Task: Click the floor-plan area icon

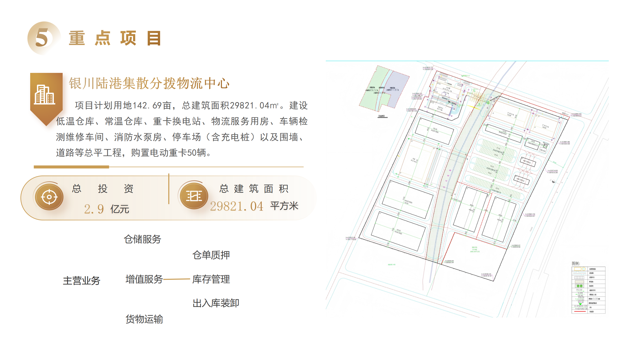Action: point(194,196)
